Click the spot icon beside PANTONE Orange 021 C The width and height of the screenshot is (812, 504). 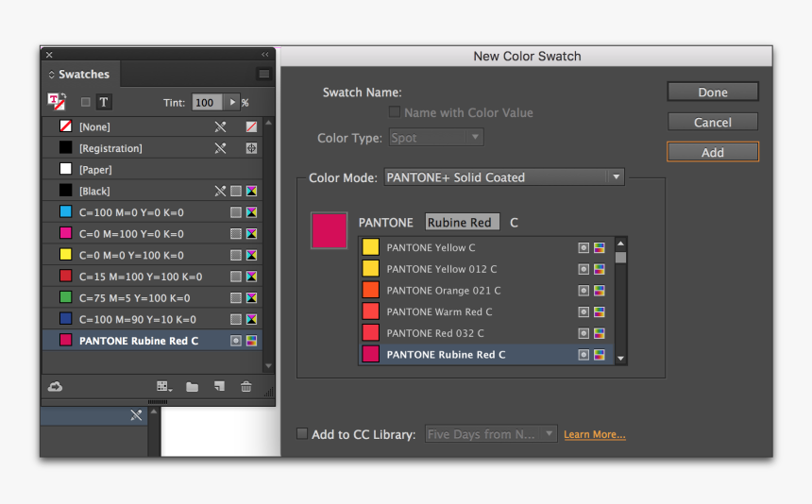(x=584, y=291)
